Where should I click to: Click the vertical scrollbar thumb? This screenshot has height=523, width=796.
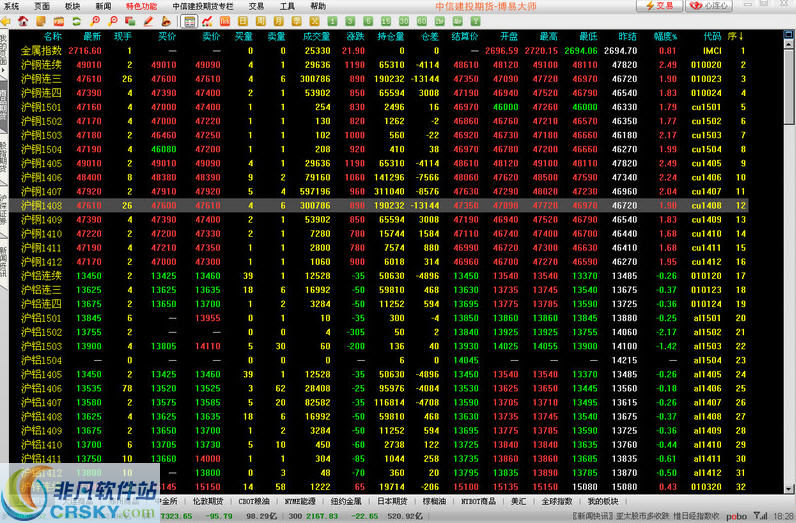pyautogui.click(x=789, y=86)
